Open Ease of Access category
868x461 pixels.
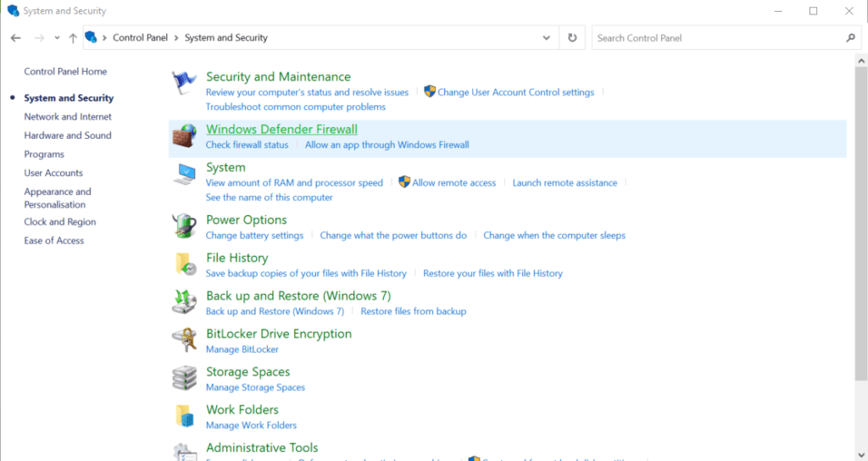click(x=53, y=241)
